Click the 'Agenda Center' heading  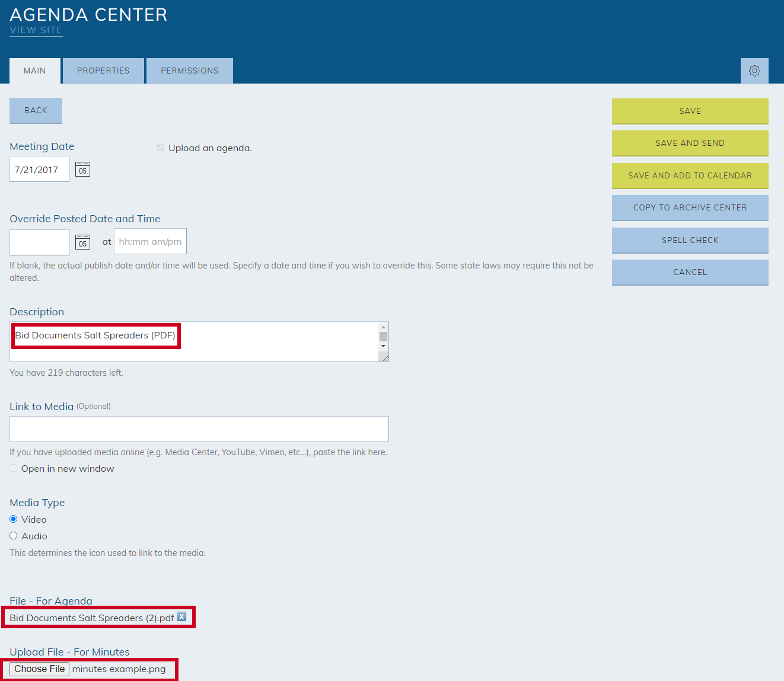(88, 14)
